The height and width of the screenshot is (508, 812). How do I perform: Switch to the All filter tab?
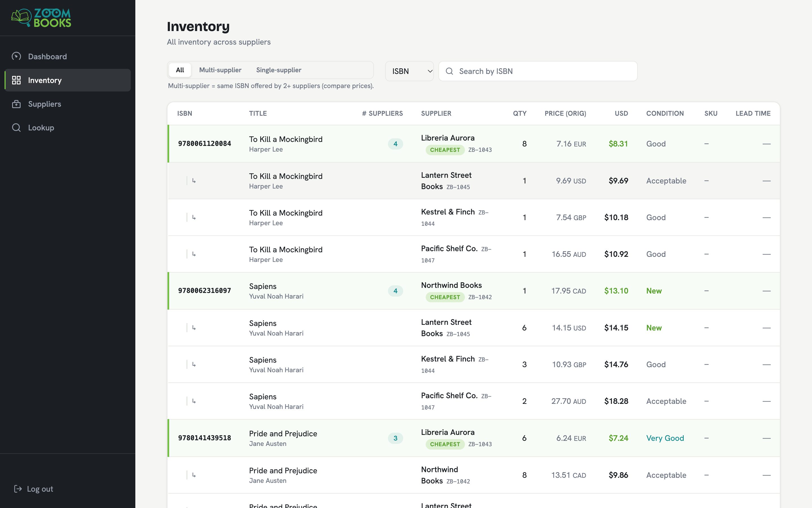(x=180, y=70)
